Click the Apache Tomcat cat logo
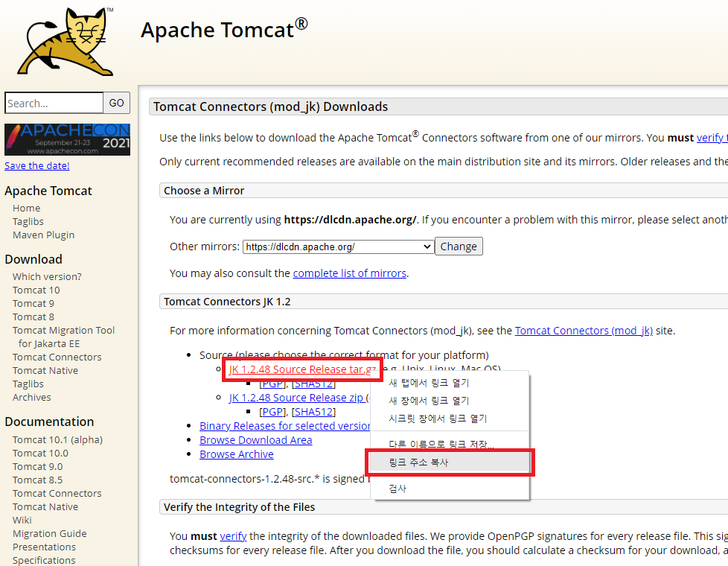Screen dimensions: 728x566 pyautogui.click(x=66, y=42)
